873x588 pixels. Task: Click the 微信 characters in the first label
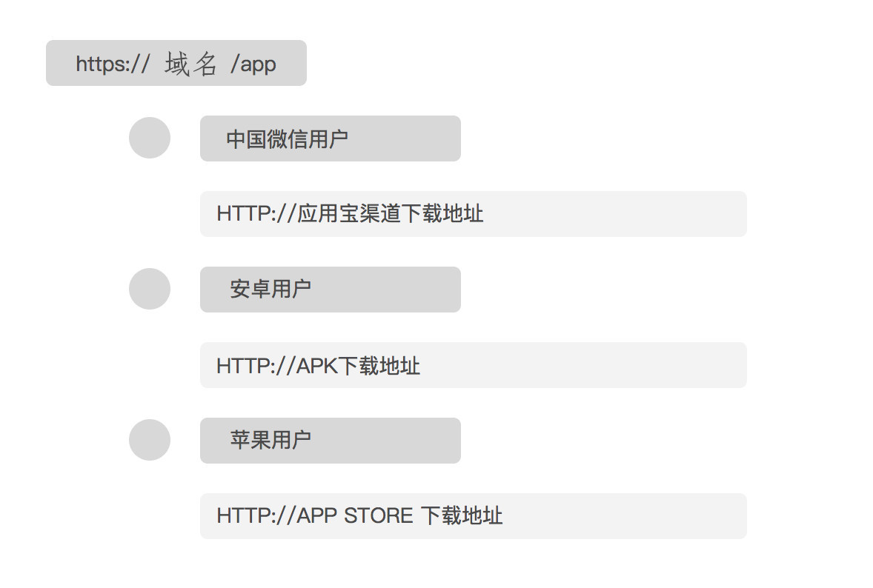coord(287,139)
